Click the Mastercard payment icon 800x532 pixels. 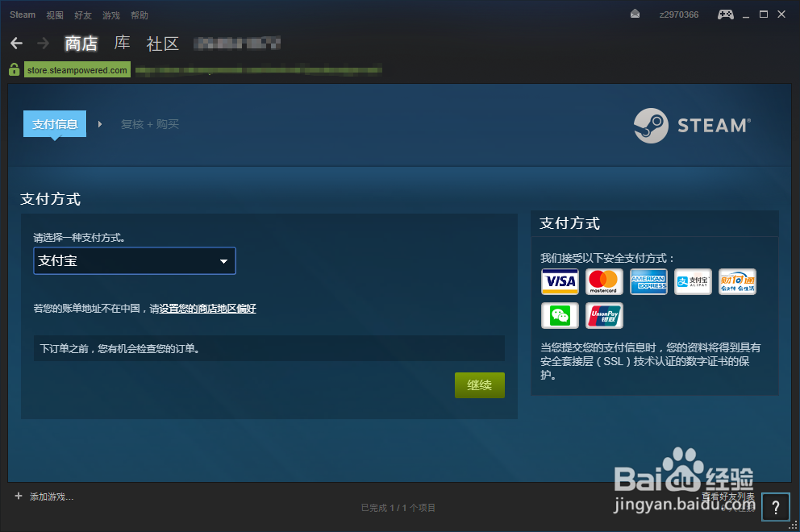point(604,281)
